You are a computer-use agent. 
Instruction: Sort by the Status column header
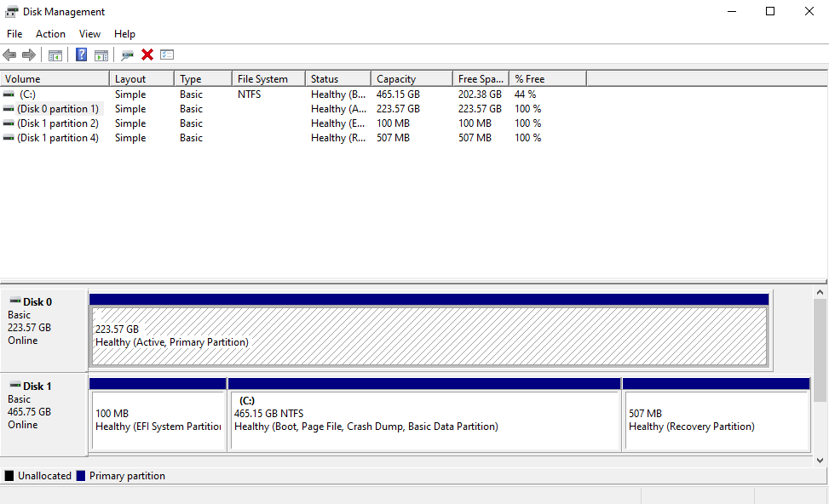click(338, 78)
